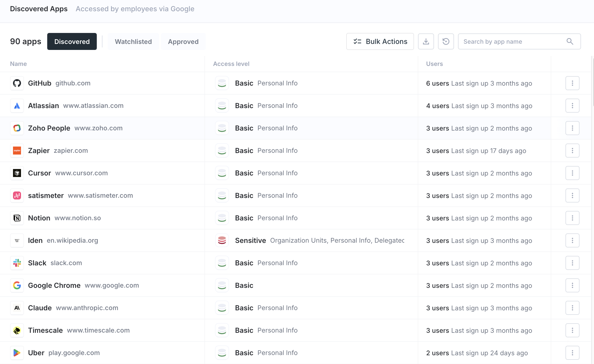Switch to the Approved tab
This screenshot has width=594, height=364.
[183, 41]
